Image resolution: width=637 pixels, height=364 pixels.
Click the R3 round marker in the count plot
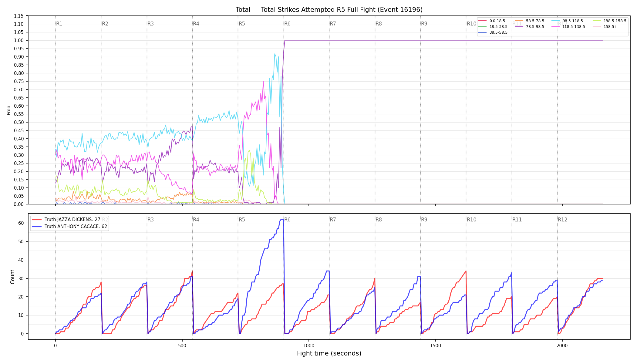pyautogui.click(x=151, y=220)
